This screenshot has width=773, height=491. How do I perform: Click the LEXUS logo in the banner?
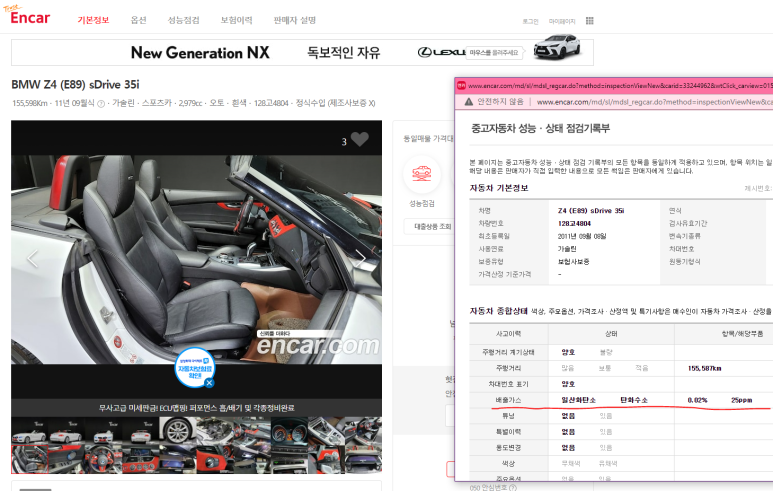(441, 52)
